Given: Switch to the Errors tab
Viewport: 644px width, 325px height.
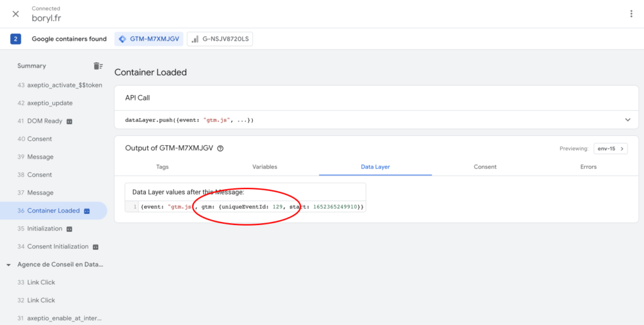Looking at the screenshot, I should 589,167.
